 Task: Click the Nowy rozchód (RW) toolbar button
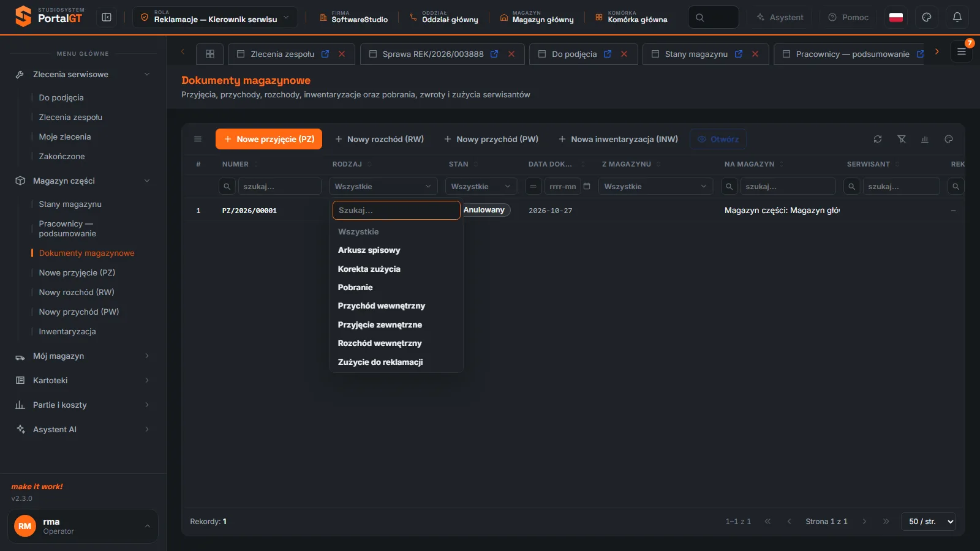pyautogui.click(x=379, y=139)
